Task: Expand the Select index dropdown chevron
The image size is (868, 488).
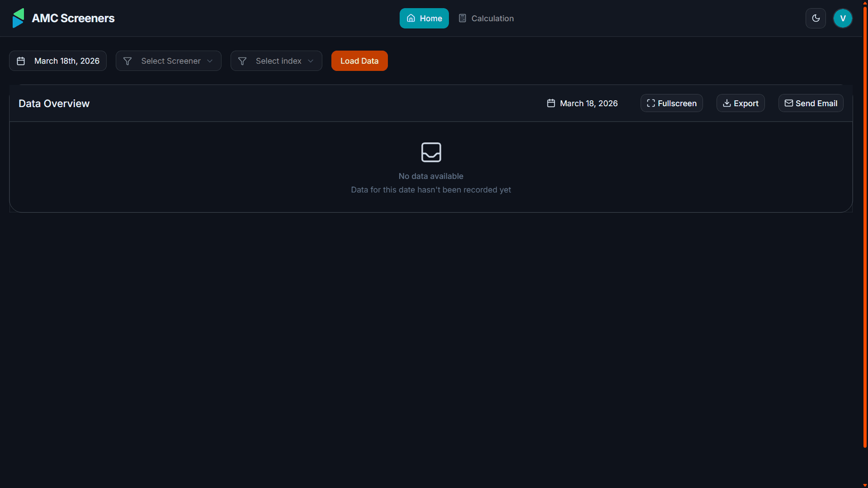Action: 311,61
